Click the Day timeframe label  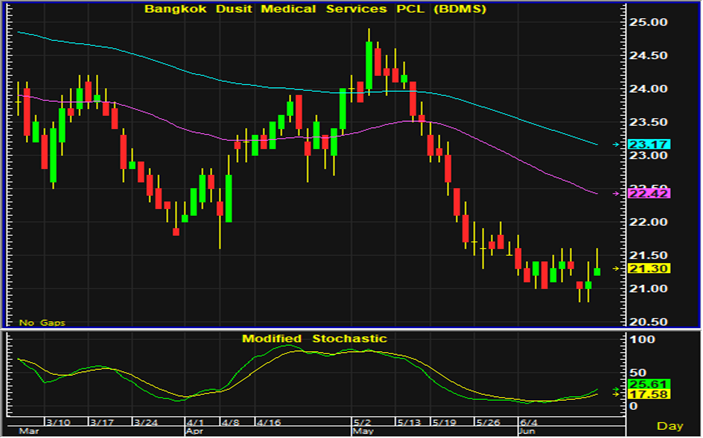click(670, 426)
